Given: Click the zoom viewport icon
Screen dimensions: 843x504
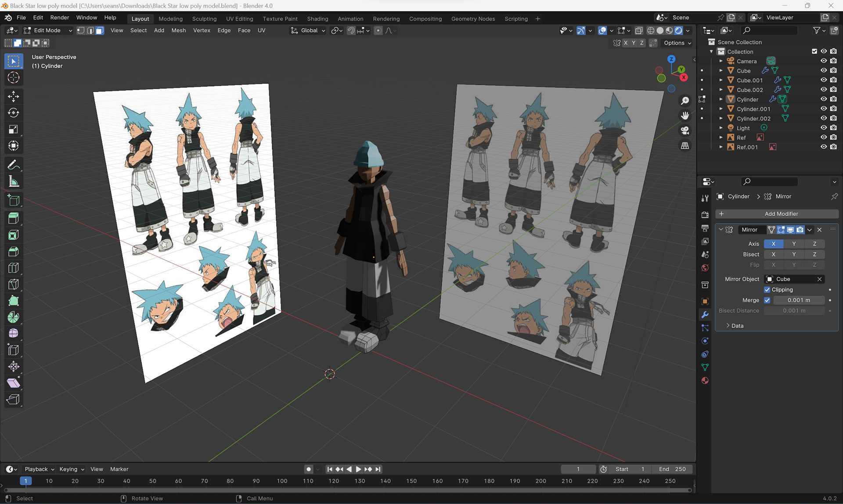Looking at the screenshot, I should coord(685,101).
